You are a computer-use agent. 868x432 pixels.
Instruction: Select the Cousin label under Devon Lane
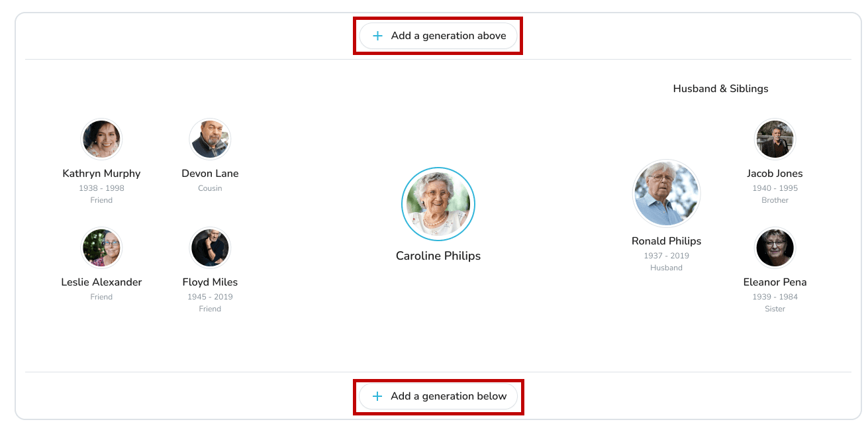(210, 188)
